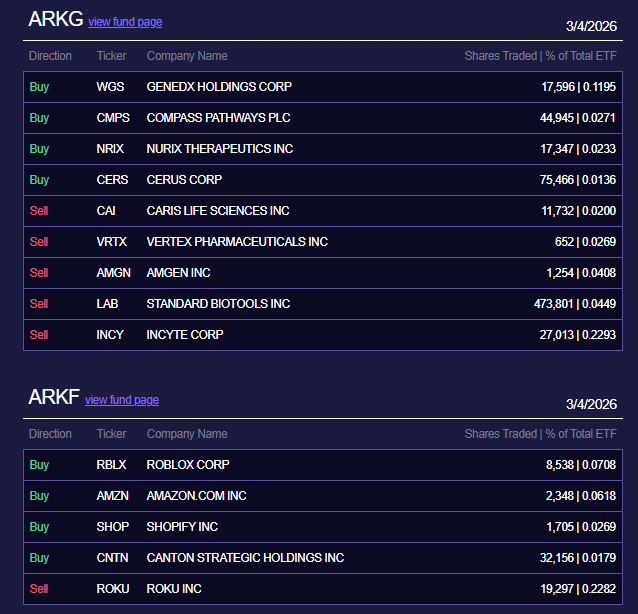This screenshot has width=638, height=614.
Task: Click the SHOP ticker cell
Action: [112, 527]
